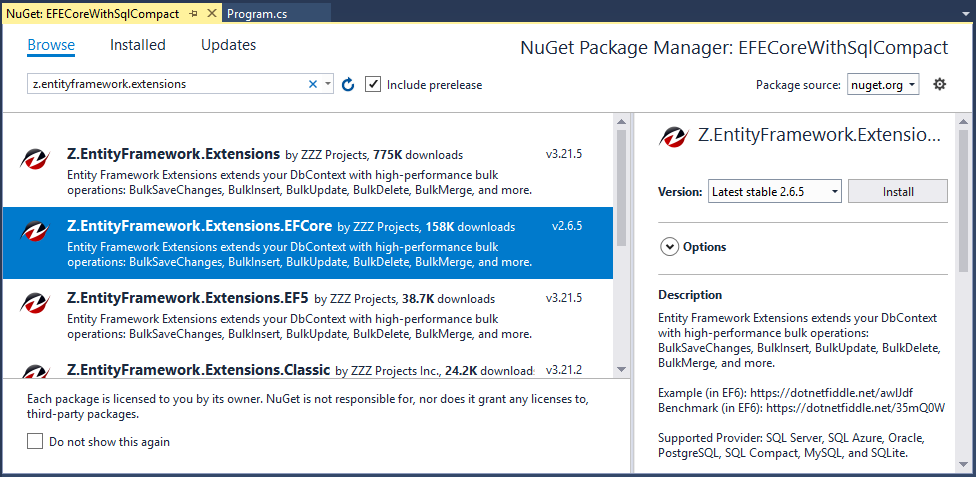Click icon of Z.EntityFramework.Extensions package

click(34, 161)
